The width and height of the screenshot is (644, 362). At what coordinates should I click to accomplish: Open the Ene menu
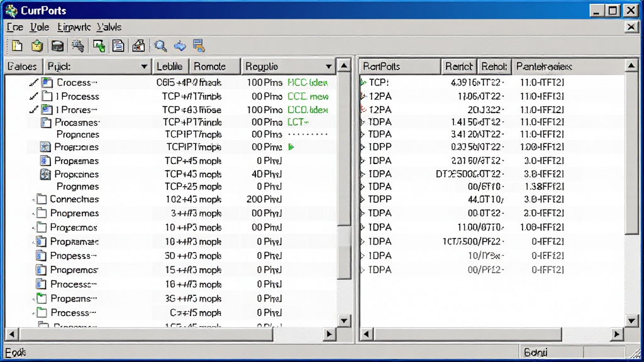click(15, 27)
